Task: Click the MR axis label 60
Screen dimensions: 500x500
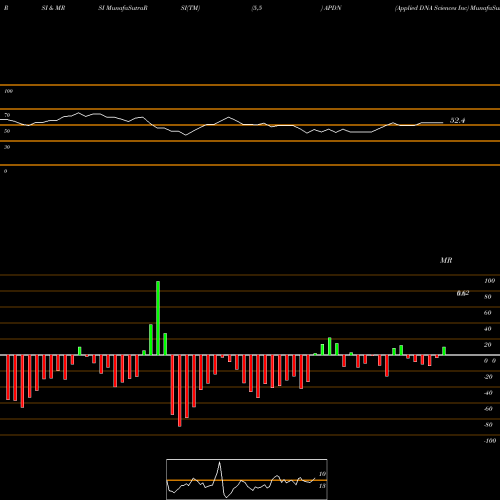Action: tap(488, 313)
